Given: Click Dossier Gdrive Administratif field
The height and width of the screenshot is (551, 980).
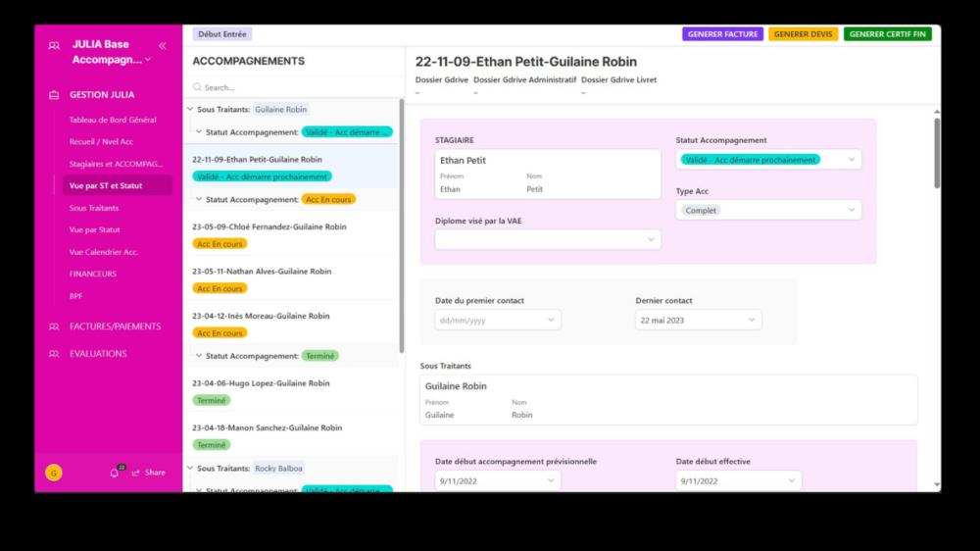Looking at the screenshot, I should point(524,85).
